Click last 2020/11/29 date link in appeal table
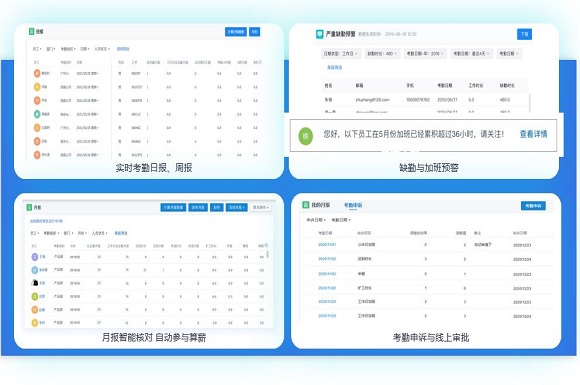 click(x=327, y=315)
